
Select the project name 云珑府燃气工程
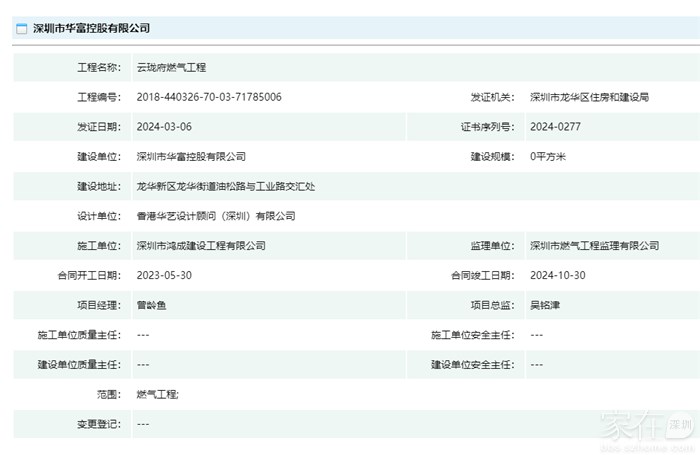[x=170, y=67]
